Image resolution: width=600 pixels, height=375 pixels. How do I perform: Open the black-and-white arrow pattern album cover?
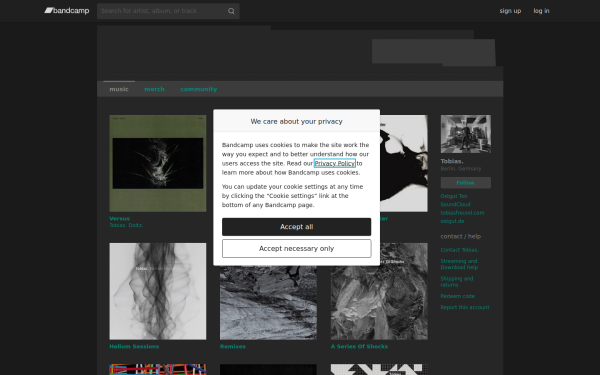click(379, 369)
